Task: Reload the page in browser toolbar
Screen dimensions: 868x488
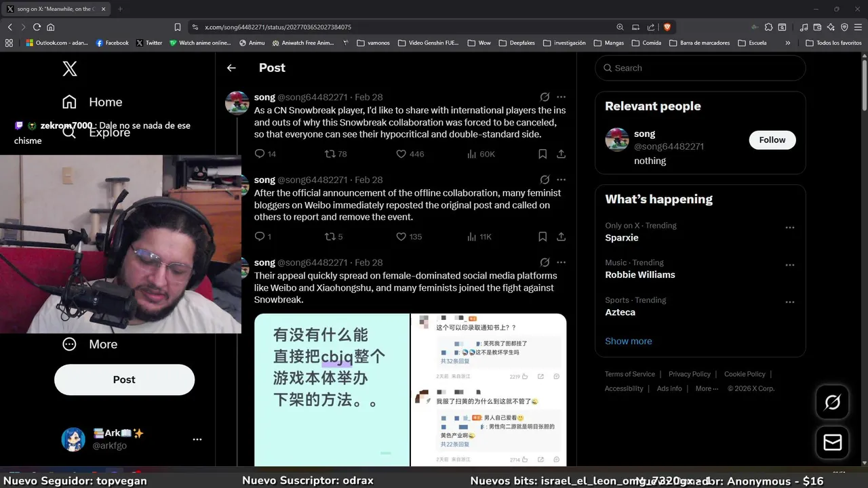Action: pyautogui.click(x=37, y=27)
